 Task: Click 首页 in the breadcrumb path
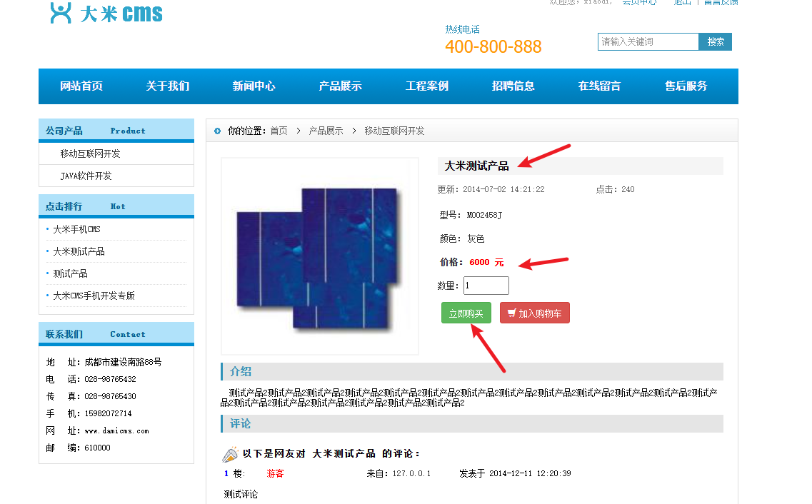tap(279, 131)
